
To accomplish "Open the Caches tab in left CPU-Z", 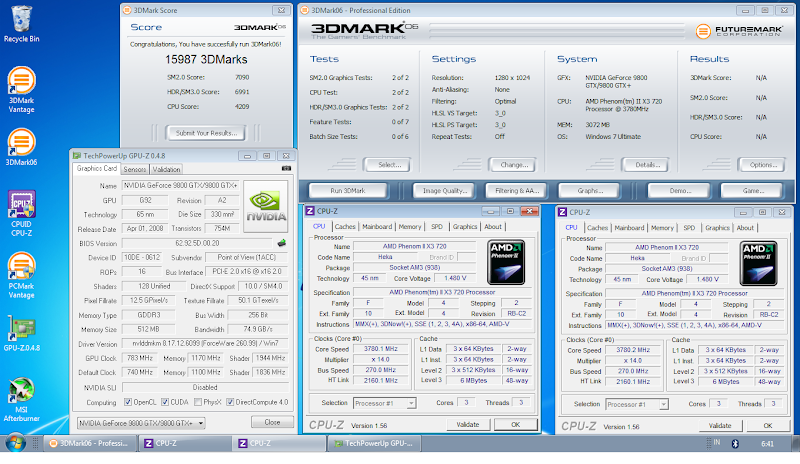I will (345, 227).
